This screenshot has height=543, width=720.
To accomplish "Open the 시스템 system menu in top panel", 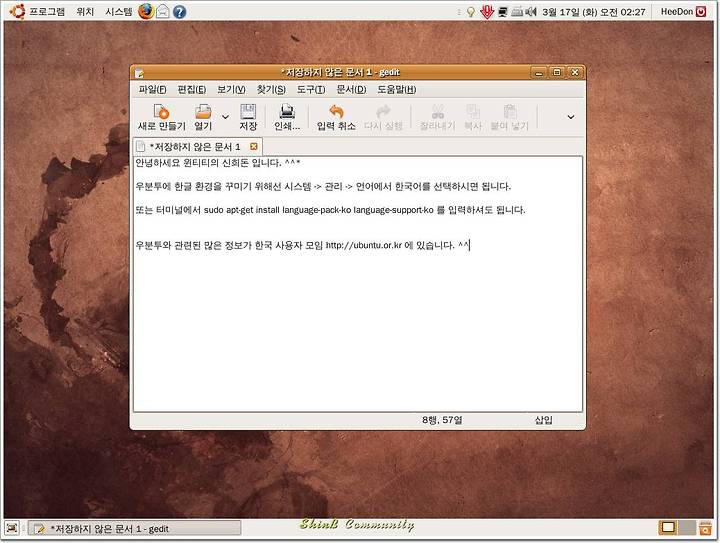I will tap(118, 11).
